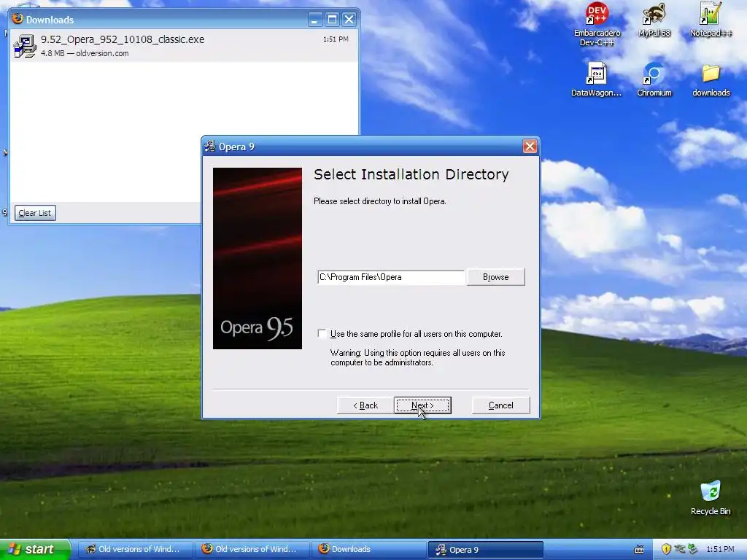Click the '4.8 MB — oldversion.com' text

tap(85, 53)
